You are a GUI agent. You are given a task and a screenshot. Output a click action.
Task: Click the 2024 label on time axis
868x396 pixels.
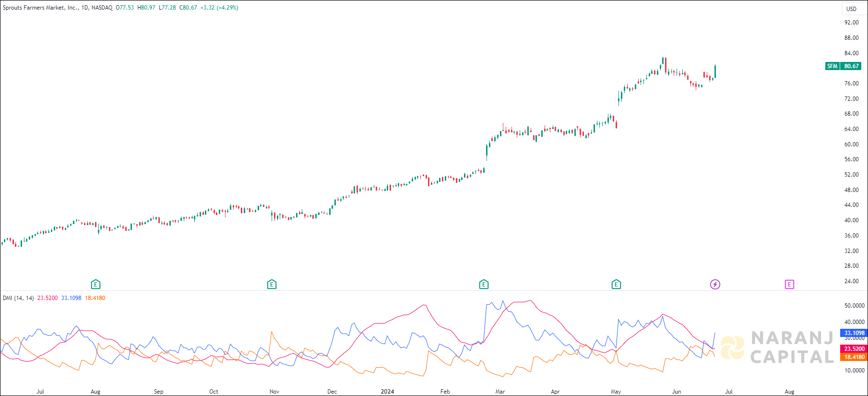(x=387, y=392)
